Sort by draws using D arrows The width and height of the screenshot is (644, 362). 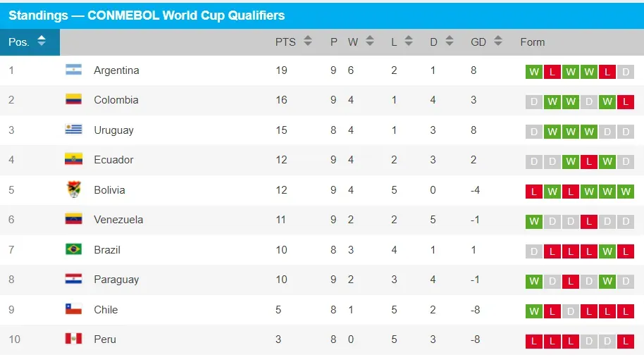[450, 41]
